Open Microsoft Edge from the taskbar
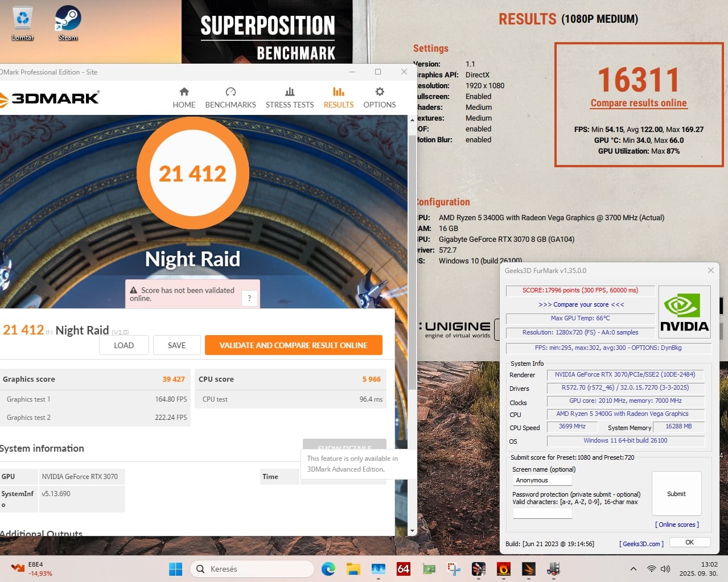This screenshot has width=728, height=582. [x=328, y=569]
